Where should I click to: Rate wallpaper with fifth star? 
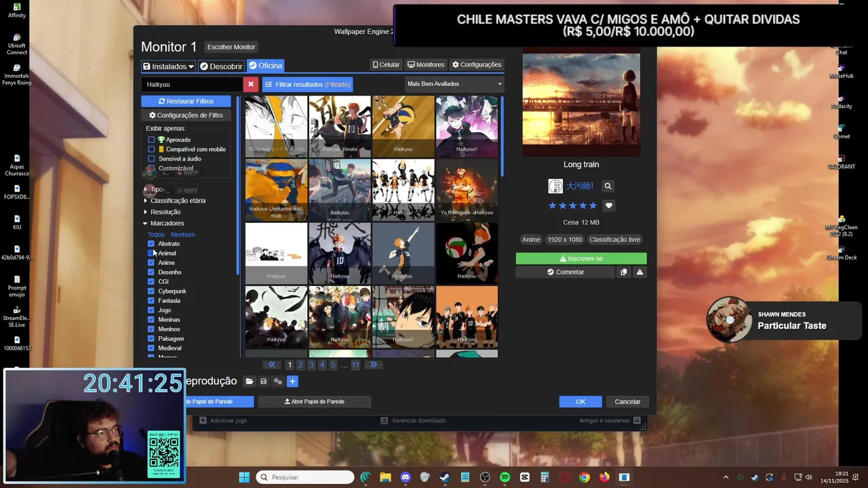pos(593,205)
